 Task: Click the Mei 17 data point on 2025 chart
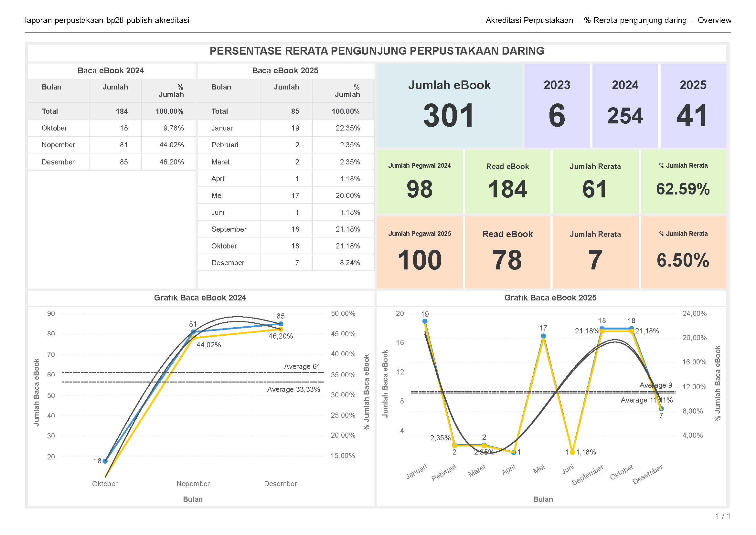[543, 336]
